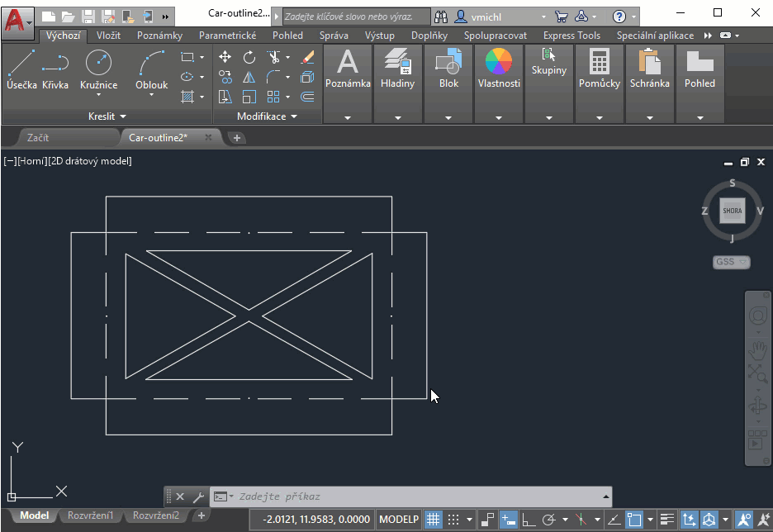Switch to the Parametrické ribbon tab

[x=227, y=36]
